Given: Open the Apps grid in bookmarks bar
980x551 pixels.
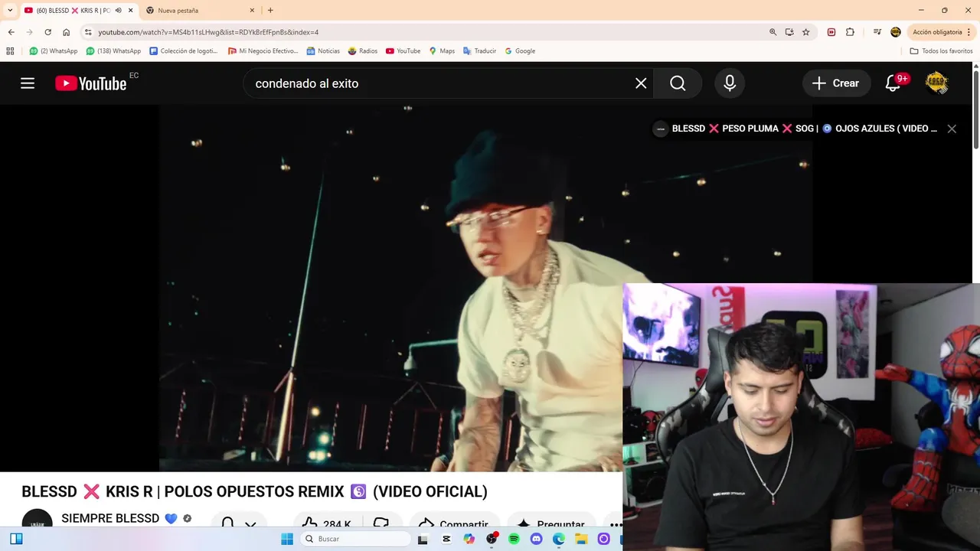Looking at the screenshot, I should (x=10, y=51).
